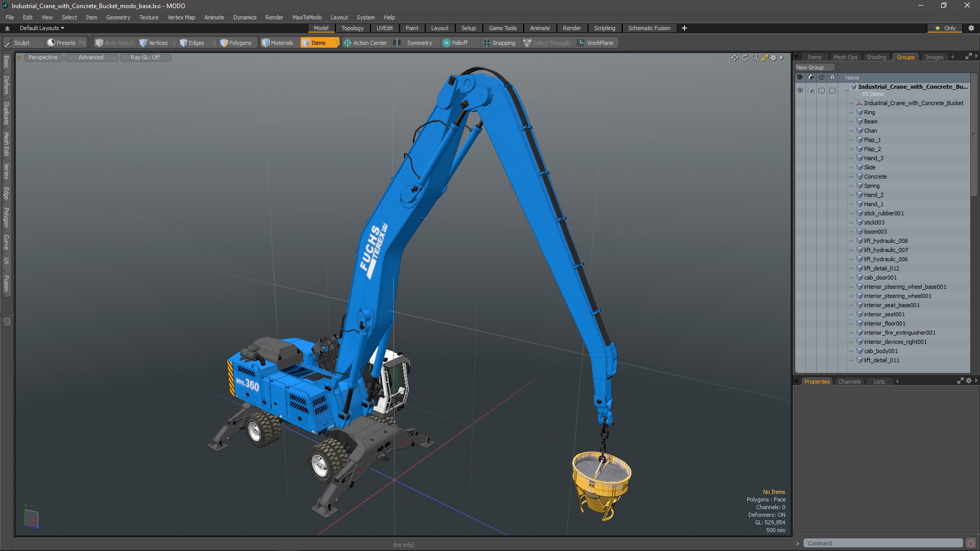Click the viewport zoom magnifier icon
Image resolution: width=980 pixels, height=551 pixels.
tap(755, 58)
